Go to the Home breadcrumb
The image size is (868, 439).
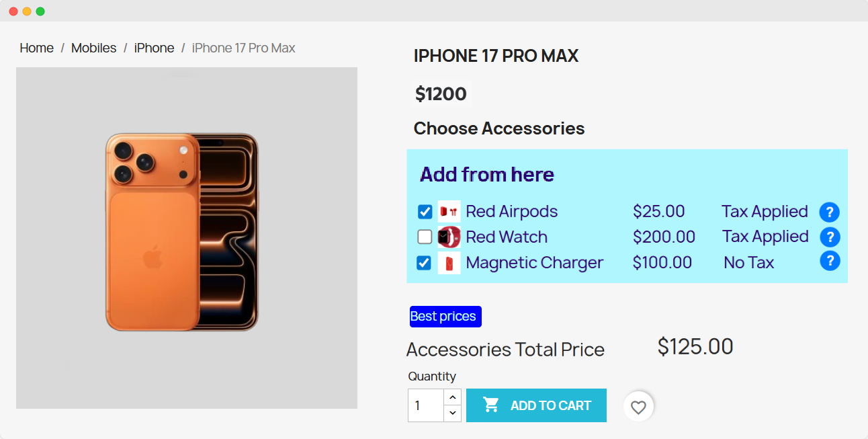(x=37, y=48)
